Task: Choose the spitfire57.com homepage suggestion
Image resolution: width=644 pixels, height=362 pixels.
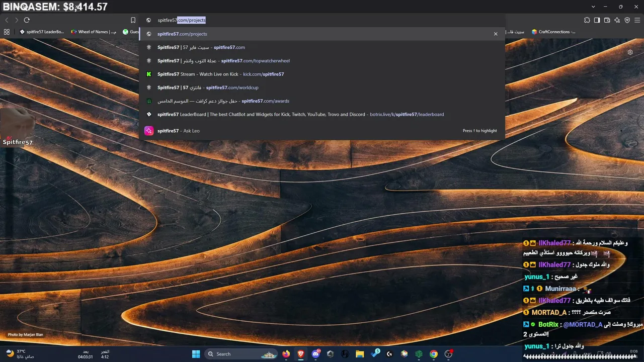Action: (322, 47)
